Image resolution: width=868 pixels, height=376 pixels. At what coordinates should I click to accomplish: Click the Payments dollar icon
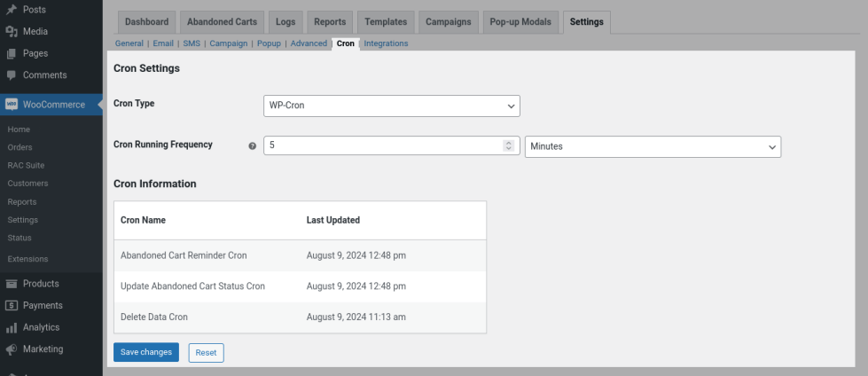(x=12, y=306)
